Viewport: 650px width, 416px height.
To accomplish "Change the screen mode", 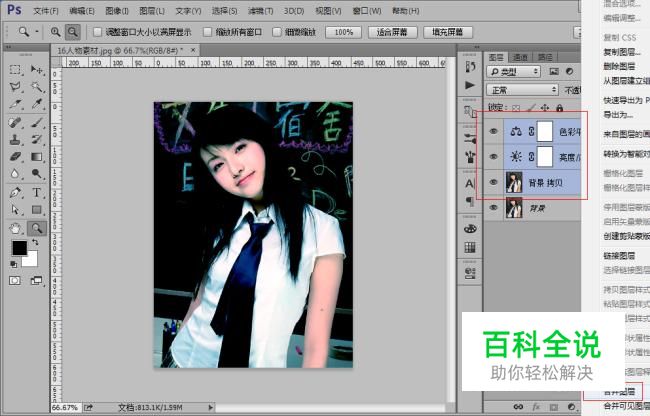I will pos(36,281).
